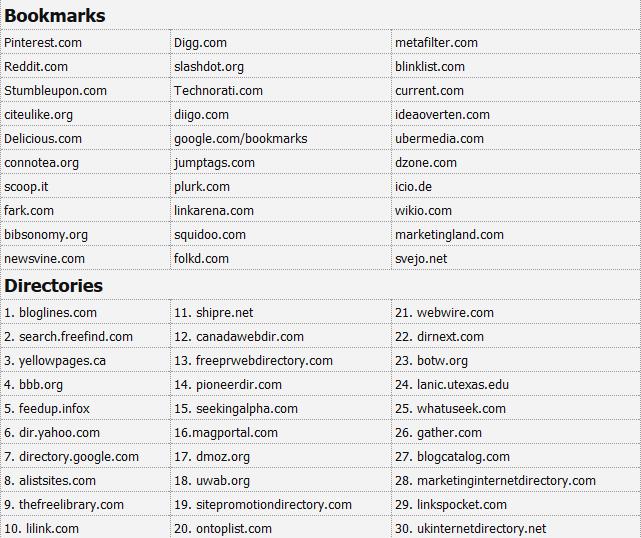
Task: Click the Directories heading
Action: point(54,286)
